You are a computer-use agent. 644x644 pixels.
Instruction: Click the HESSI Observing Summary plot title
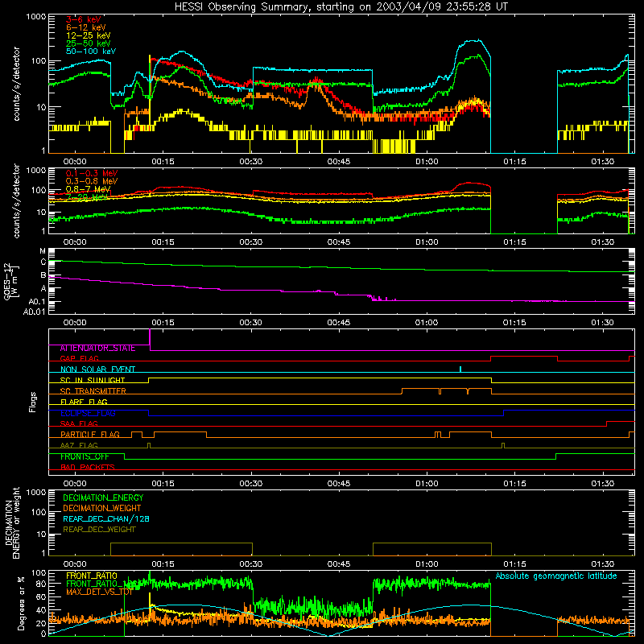pos(341,7)
